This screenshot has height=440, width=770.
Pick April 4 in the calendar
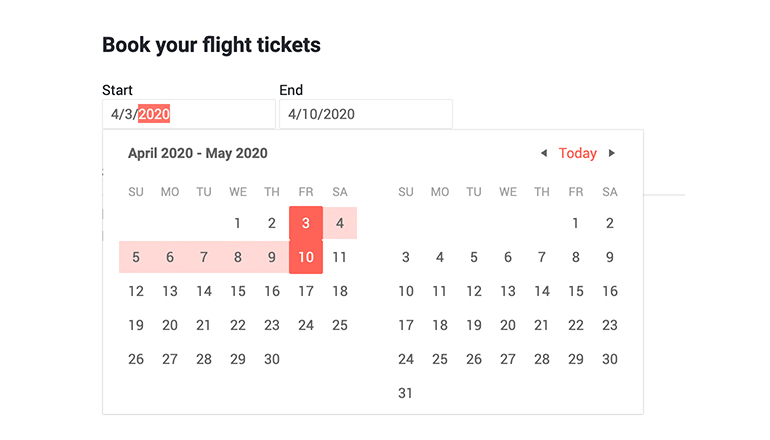pyautogui.click(x=340, y=223)
